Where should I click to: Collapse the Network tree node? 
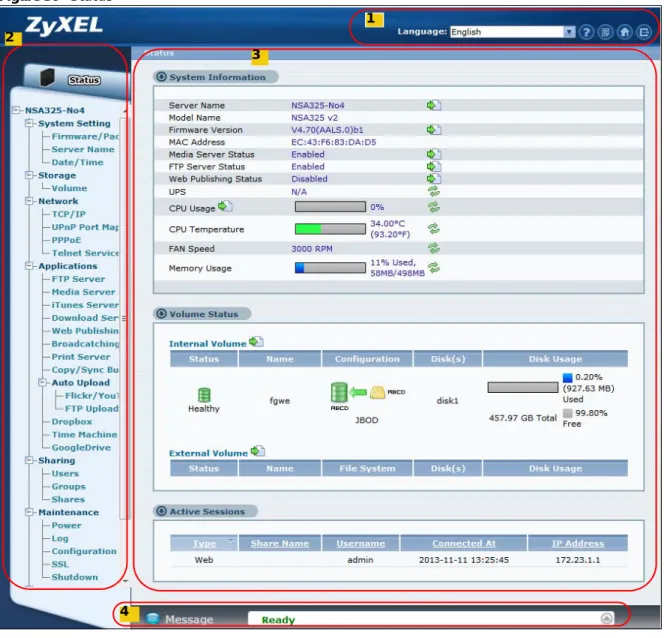pos(29,201)
